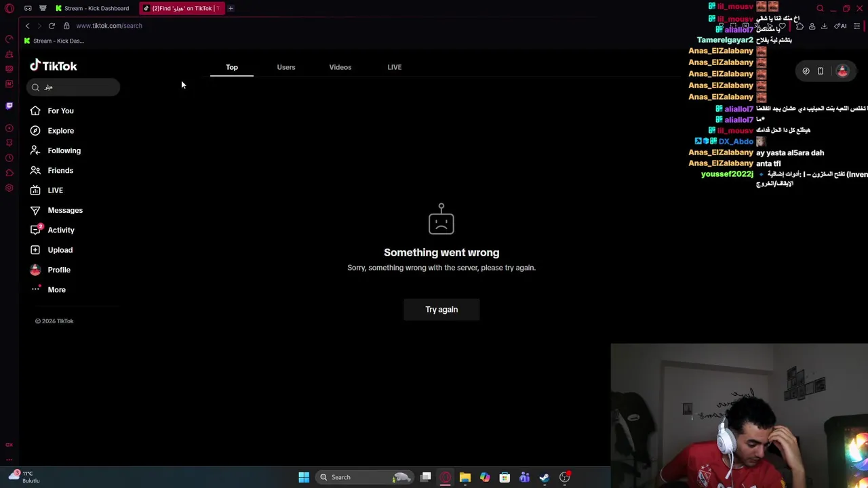Switch to the Top results tab
Image resolution: width=868 pixels, height=488 pixels.
click(232, 67)
